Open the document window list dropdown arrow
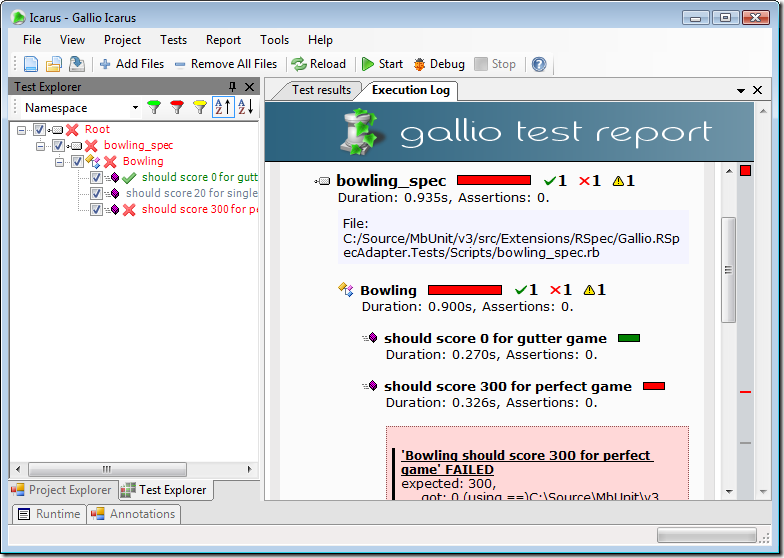The image size is (784, 558). [x=740, y=90]
